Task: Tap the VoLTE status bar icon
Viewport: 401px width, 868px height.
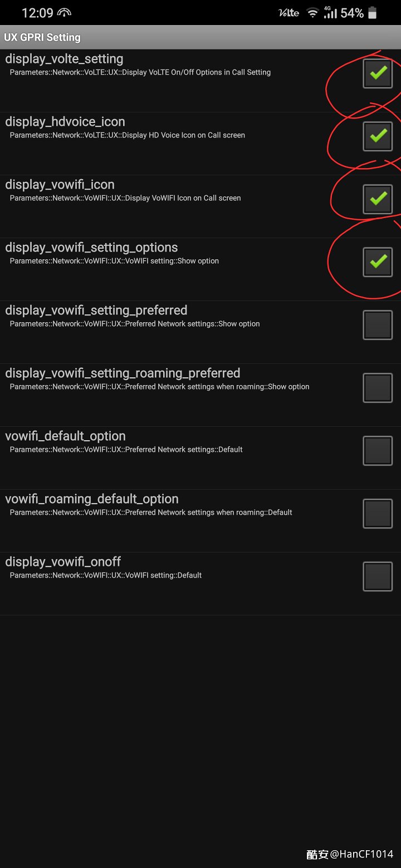Action: (289, 13)
